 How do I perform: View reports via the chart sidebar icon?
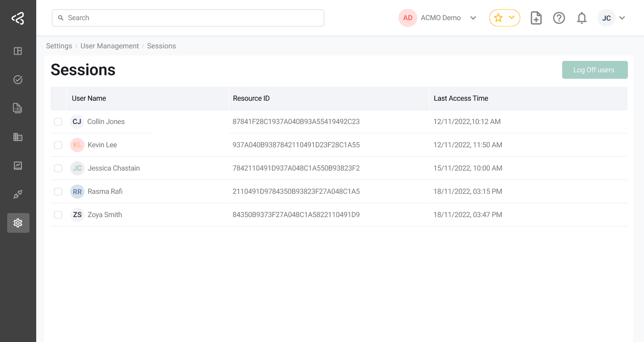tap(18, 165)
